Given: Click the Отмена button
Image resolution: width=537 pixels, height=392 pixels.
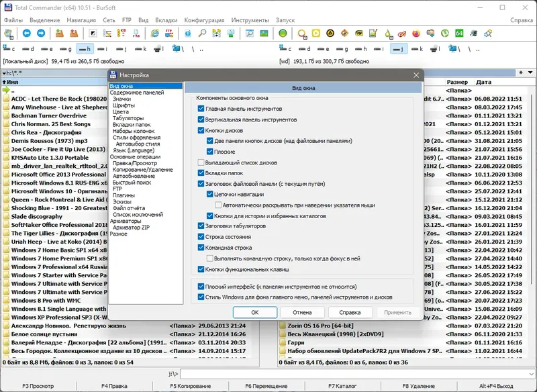Looking at the screenshot, I should [x=302, y=312].
